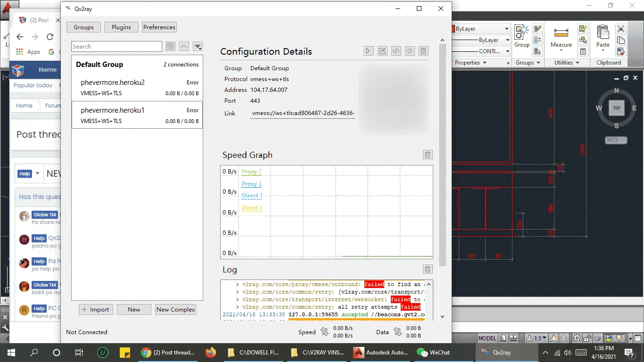Click the AutoCAD Quick View Layouts icon
Viewport: 644px width, 362px height.
point(513,338)
